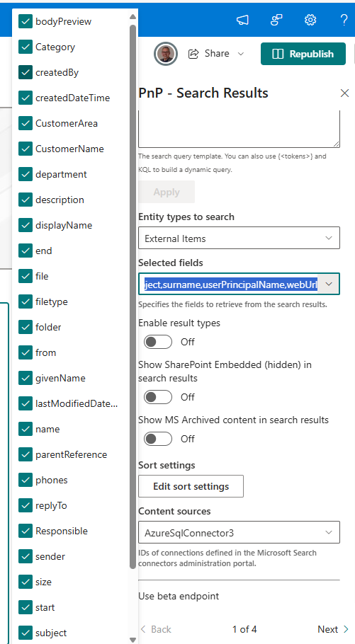Image resolution: width=355 pixels, height=644 pixels.
Task: Click the Republish button
Action: (303, 54)
